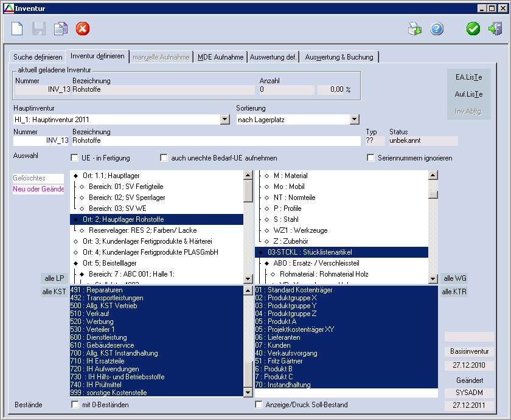Toggle Seriennummern ignorieren checkbox
This screenshot has height=420, width=511.
(x=371, y=158)
